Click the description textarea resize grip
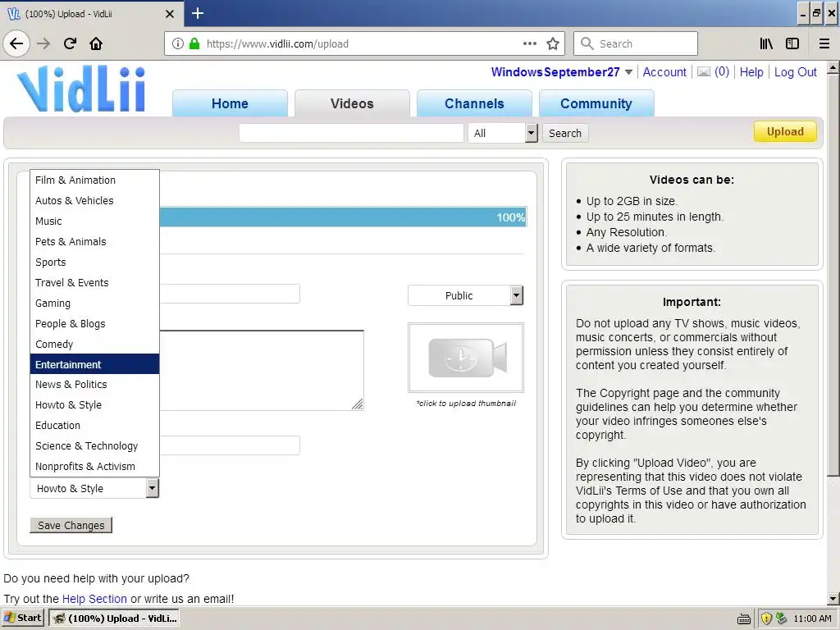The image size is (840, 630). pyautogui.click(x=358, y=404)
